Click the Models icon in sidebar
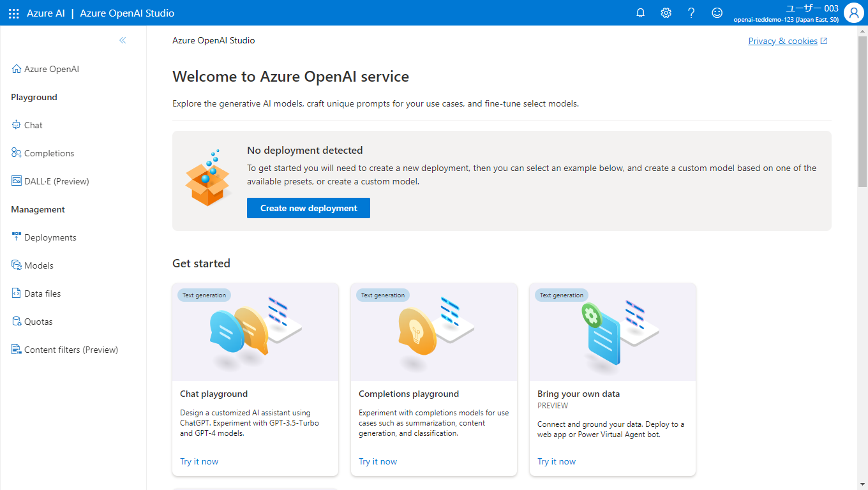 click(17, 265)
